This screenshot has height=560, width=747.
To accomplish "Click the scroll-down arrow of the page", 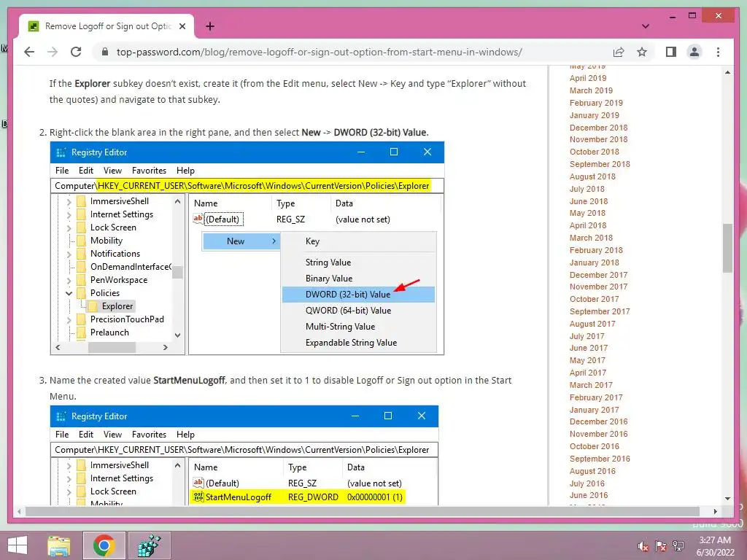I will click(727, 499).
